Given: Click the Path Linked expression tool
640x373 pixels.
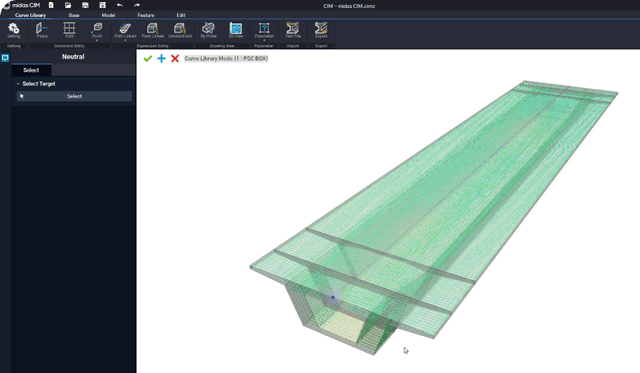Looking at the screenshot, I should pos(125,30).
